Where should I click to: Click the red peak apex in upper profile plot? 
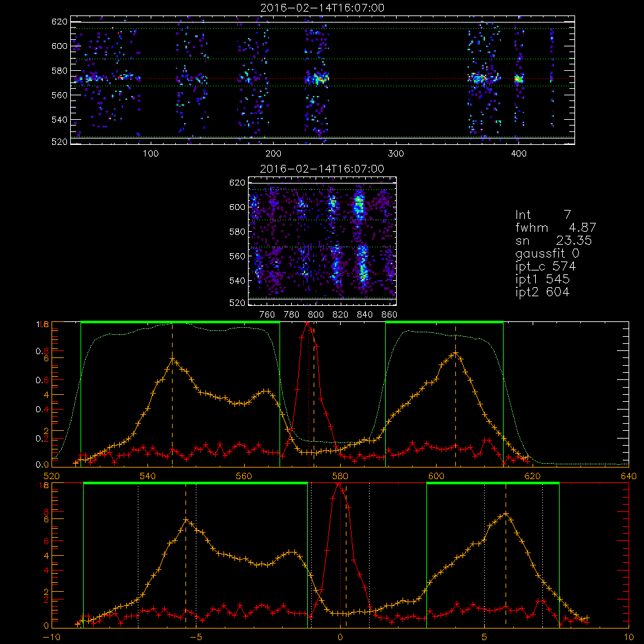click(307, 324)
